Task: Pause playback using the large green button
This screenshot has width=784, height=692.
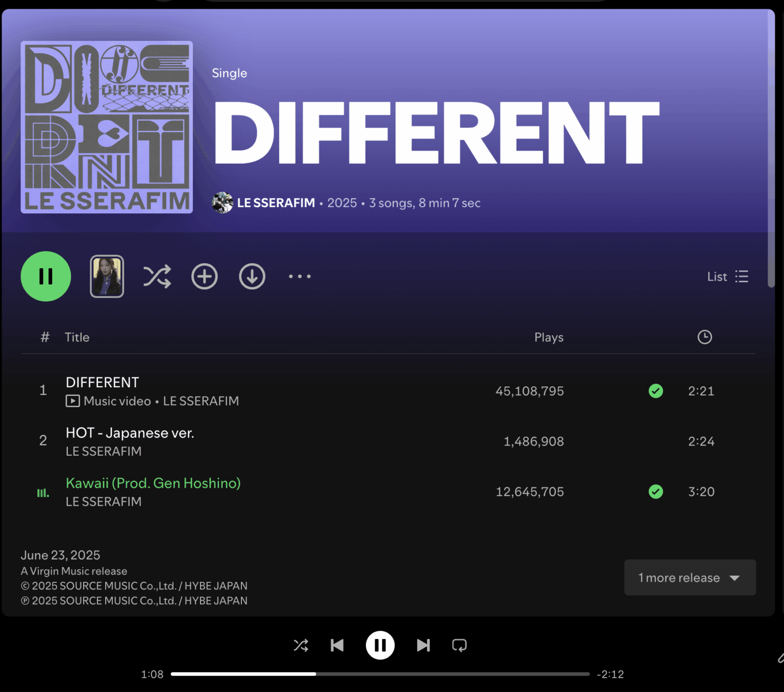Action: click(x=45, y=276)
